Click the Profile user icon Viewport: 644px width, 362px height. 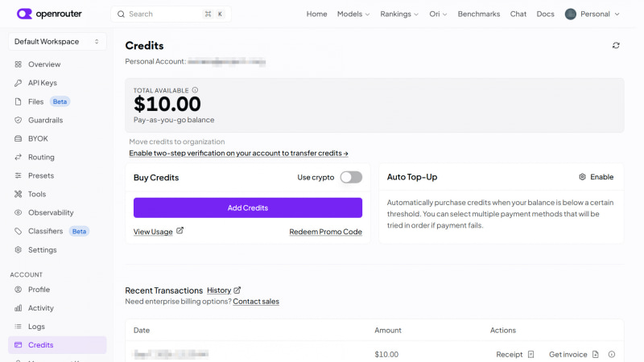coord(18,290)
